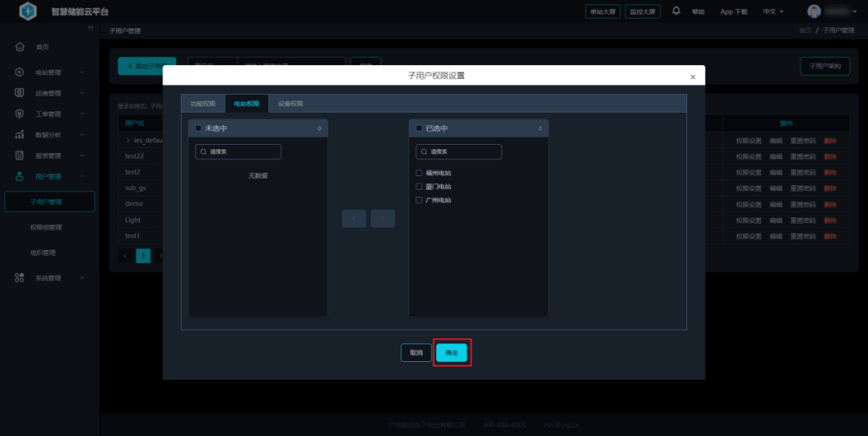
Task: Click the 数据分析 chart icon
Action: [19, 134]
